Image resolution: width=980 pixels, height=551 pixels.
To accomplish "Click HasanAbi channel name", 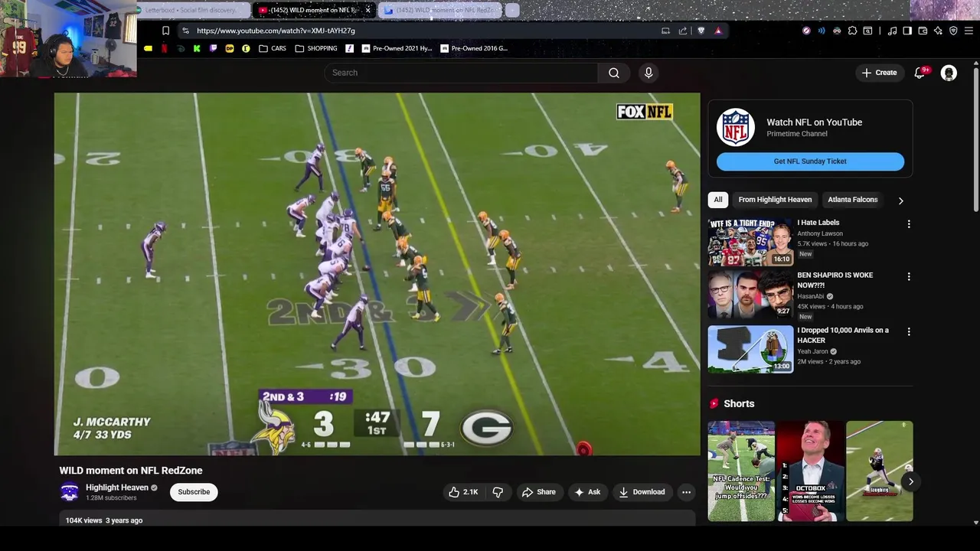I will click(810, 296).
